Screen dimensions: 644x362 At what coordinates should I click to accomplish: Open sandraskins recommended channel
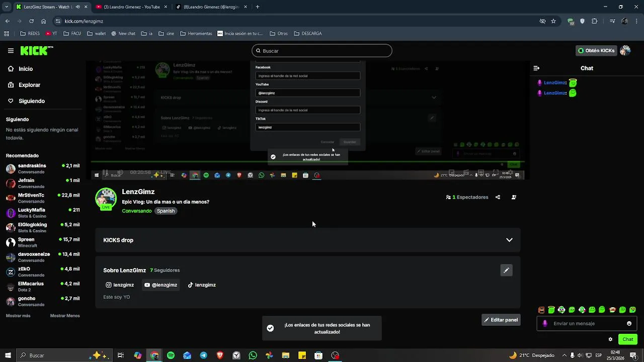[43, 168]
